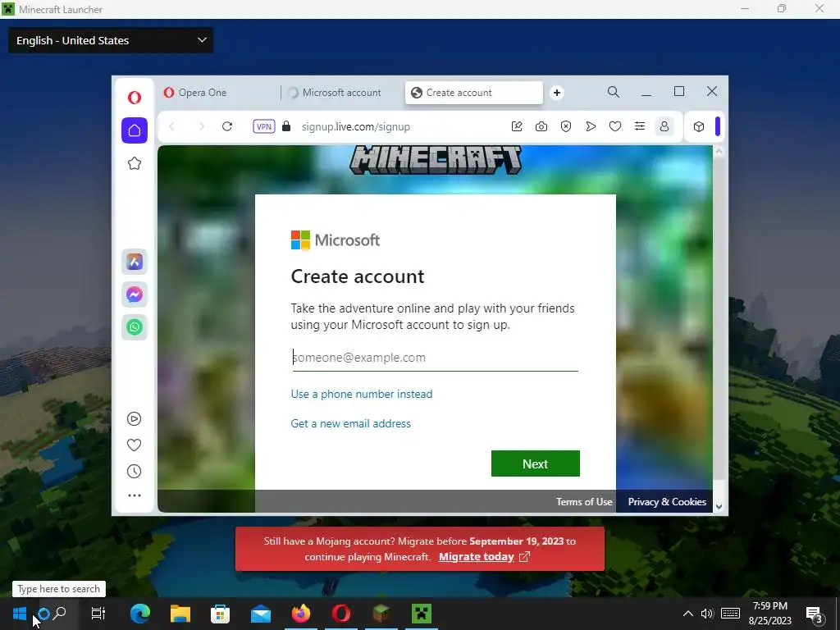This screenshot has width=840, height=630.
Task: Open the Windows Start menu
Action: click(20, 614)
